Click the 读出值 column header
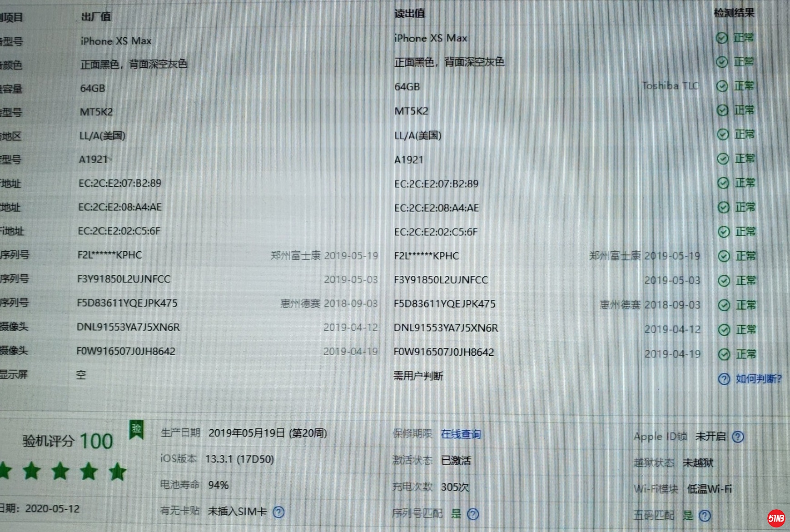Image resolution: width=790 pixels, height=532 pixels. pyautogui.click(x=409, y=14)
